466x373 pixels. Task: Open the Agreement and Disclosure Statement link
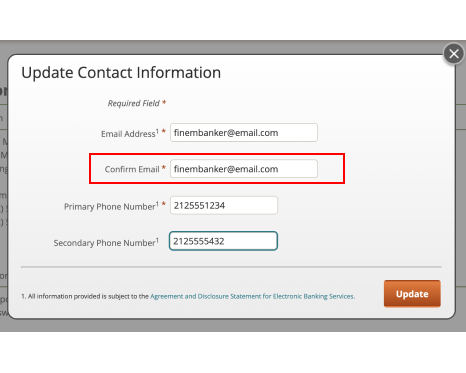pos(252,296)
